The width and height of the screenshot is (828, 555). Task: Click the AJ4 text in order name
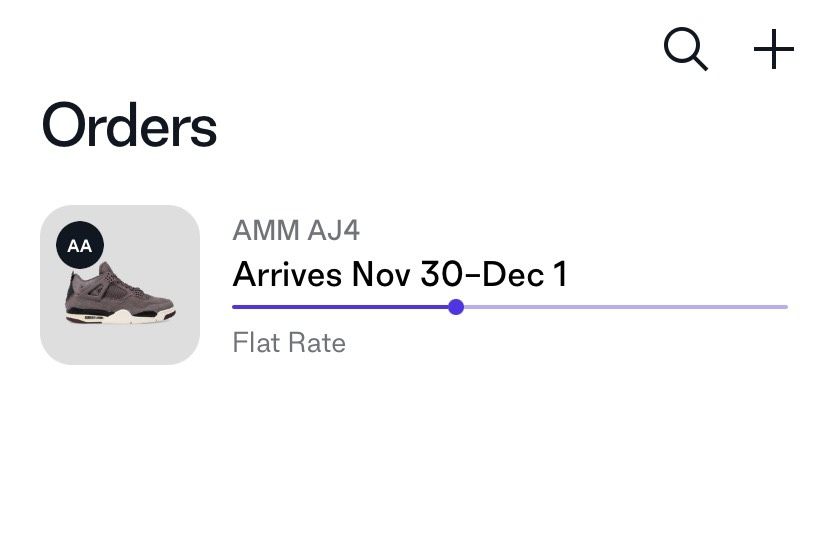point(335,231)
